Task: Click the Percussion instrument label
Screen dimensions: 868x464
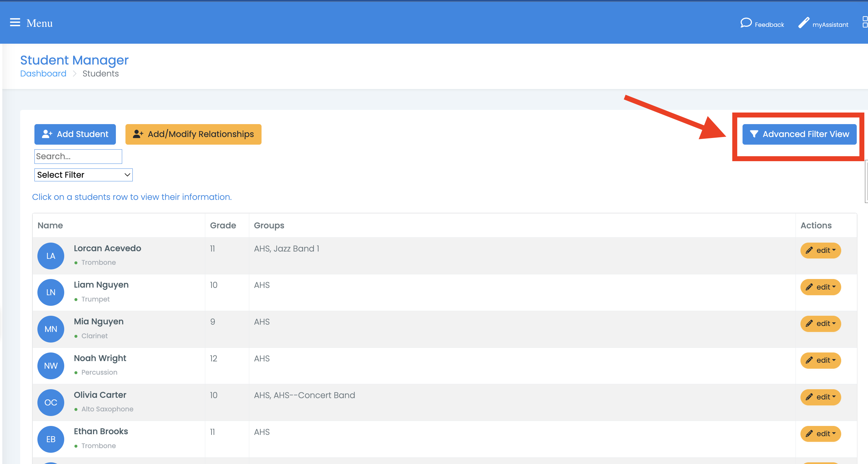Action: coord(99,372)
